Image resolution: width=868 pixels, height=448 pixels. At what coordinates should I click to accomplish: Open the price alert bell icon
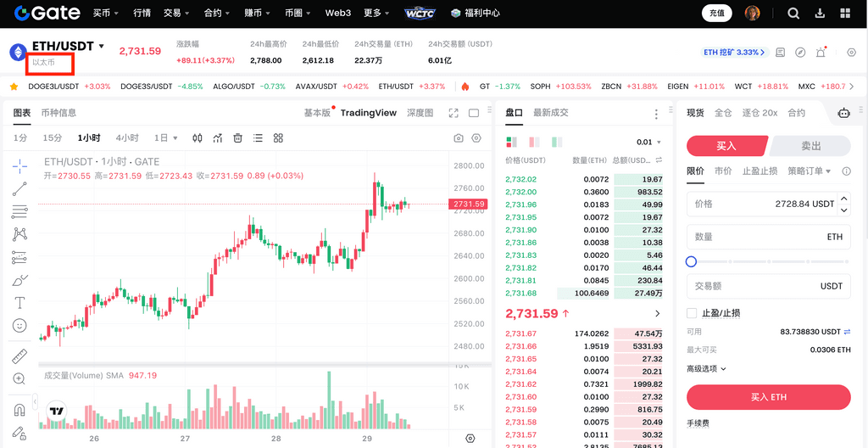click(821, 53)
